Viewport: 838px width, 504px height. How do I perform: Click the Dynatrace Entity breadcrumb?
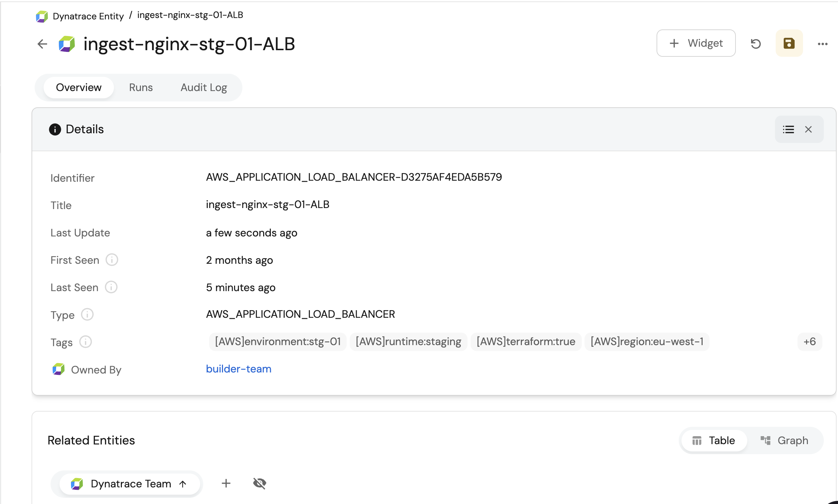point(88,16)
